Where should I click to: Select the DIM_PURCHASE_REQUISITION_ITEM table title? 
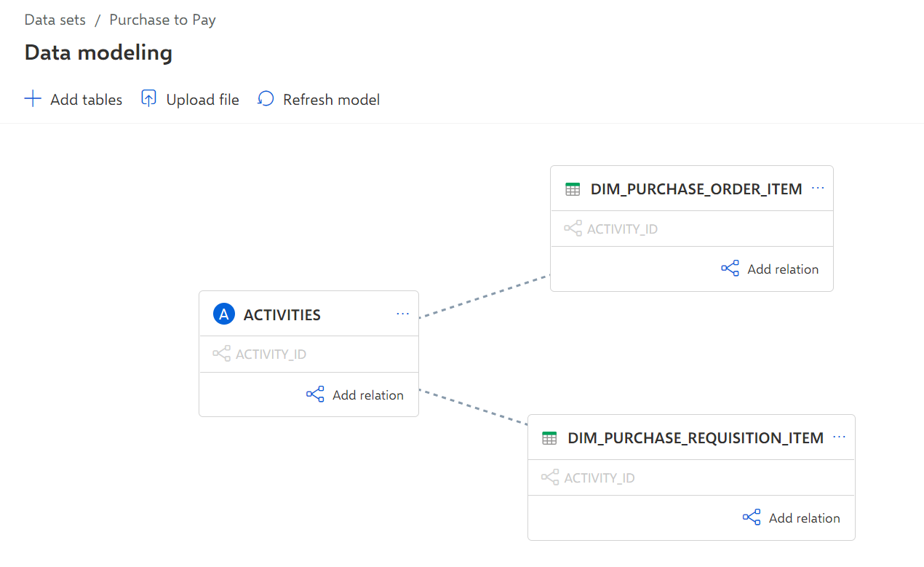coord(696,438)
